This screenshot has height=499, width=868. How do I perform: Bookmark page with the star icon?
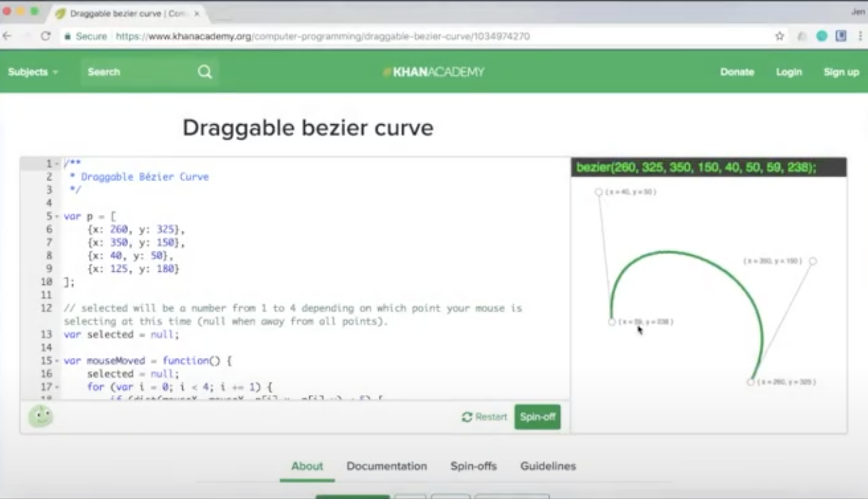(780, 36)
